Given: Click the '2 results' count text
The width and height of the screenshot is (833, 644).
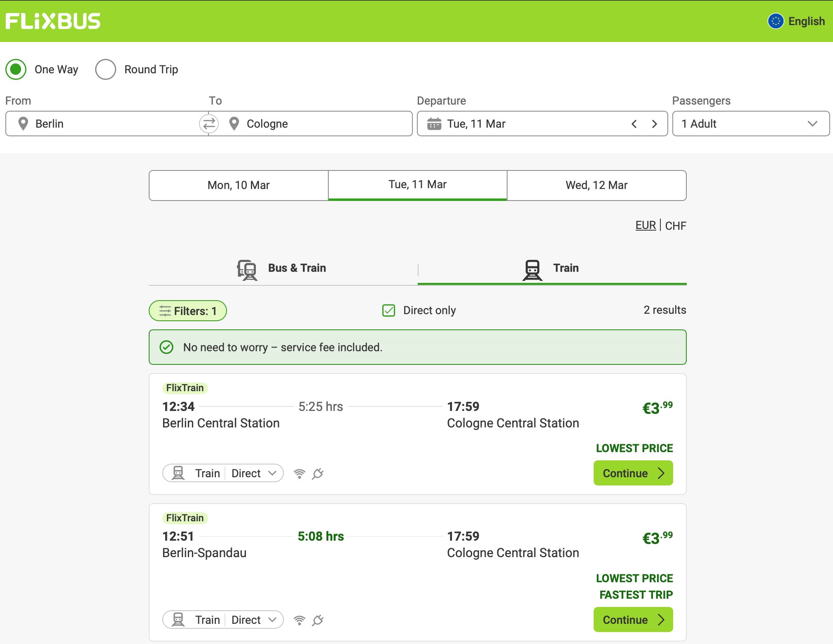Looking at the screenshot, I should point(665,310).
